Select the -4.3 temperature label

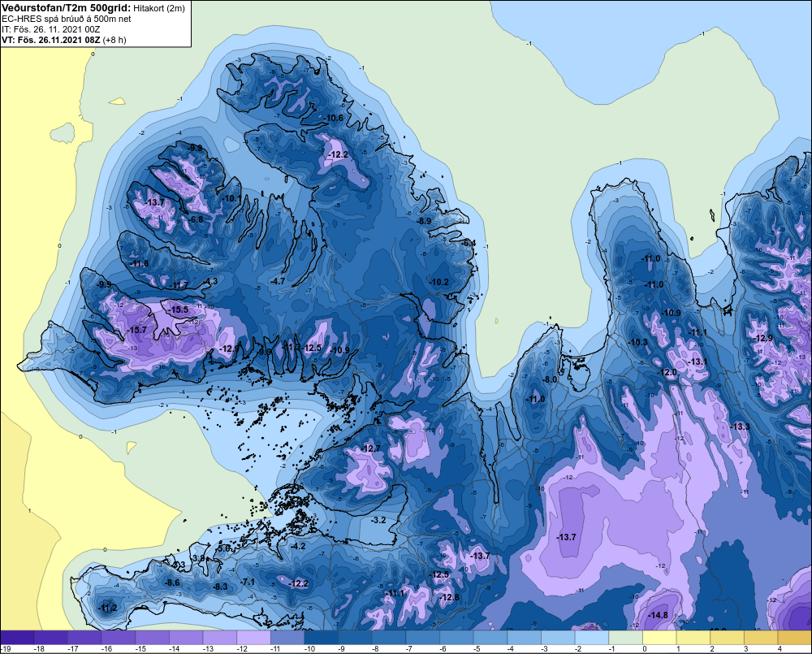[210, 281]
